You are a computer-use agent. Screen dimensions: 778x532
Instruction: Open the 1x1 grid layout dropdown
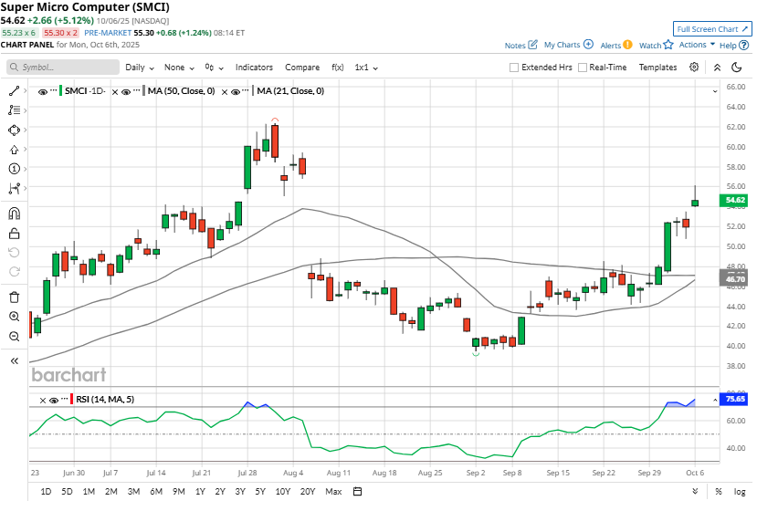(366, 68)
